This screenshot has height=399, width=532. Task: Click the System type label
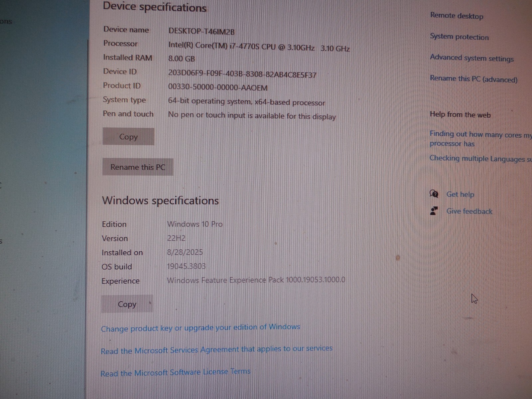(124, 100)
